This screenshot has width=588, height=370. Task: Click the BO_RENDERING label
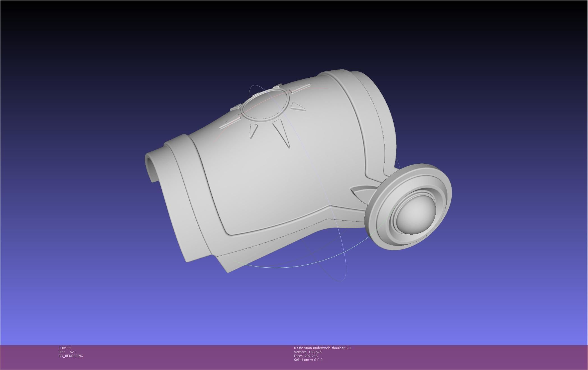(71, 356)
